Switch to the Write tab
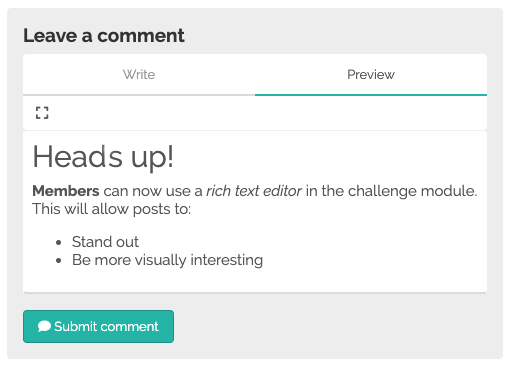This screenshot has height=368, width=511. [x=139, y=74]
